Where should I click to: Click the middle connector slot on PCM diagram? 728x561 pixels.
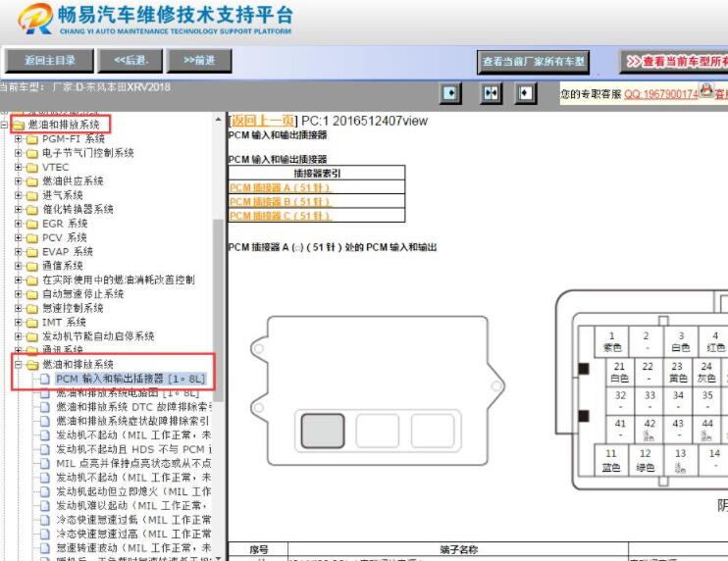click(378, 431)
